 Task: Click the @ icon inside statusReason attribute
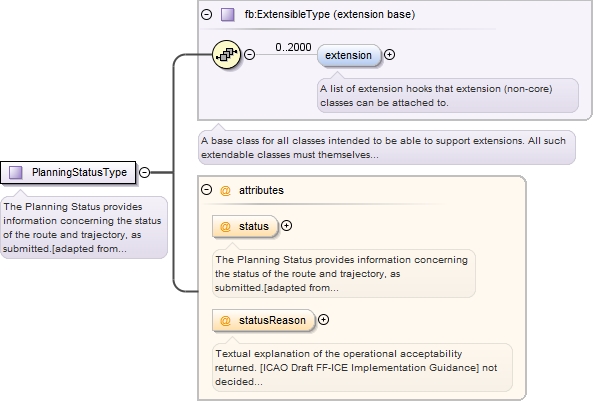[x=225, y=321]
